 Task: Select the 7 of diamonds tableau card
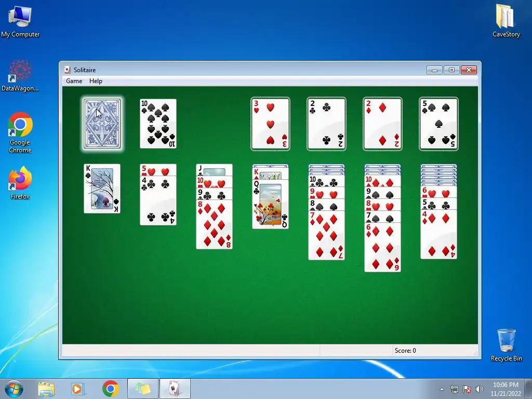point(326,235)
